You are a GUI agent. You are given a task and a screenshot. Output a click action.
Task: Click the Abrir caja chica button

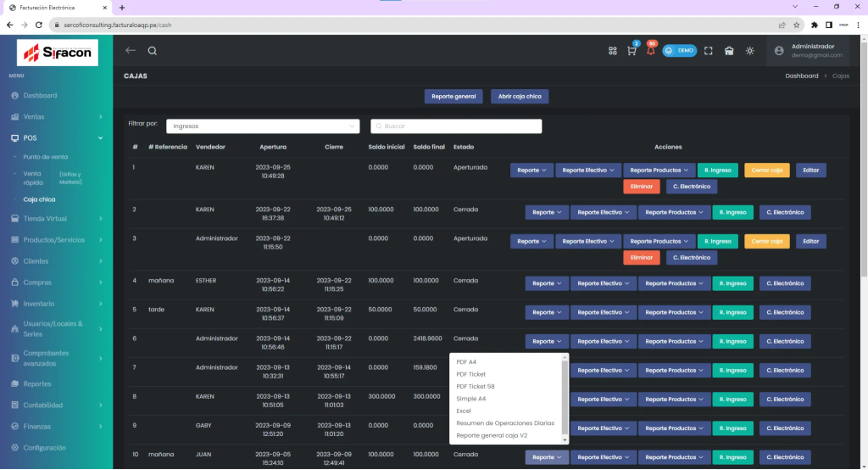coord(520,97)
